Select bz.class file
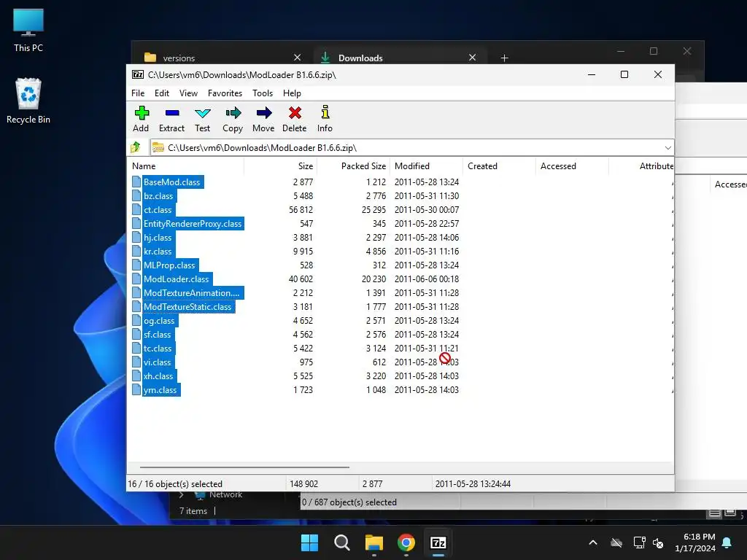 click(x=158, y=195)
